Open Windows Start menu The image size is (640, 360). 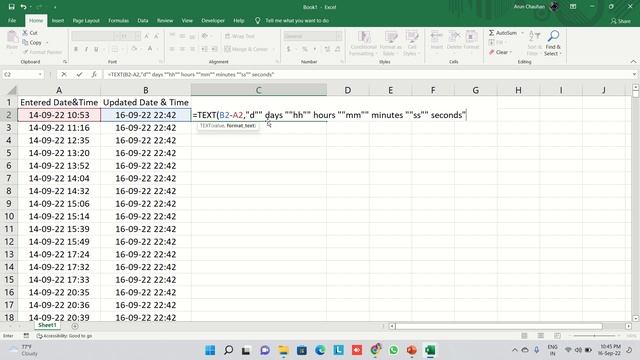point(210,350)
